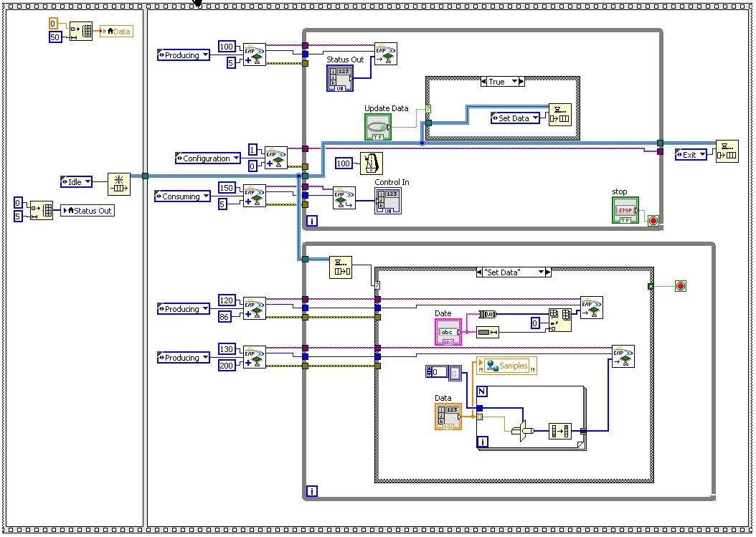Image resolution: width=756 pixels, height=537 pixels.
Task: Click the Data SGL array terminal
Action: click(448, 417)
